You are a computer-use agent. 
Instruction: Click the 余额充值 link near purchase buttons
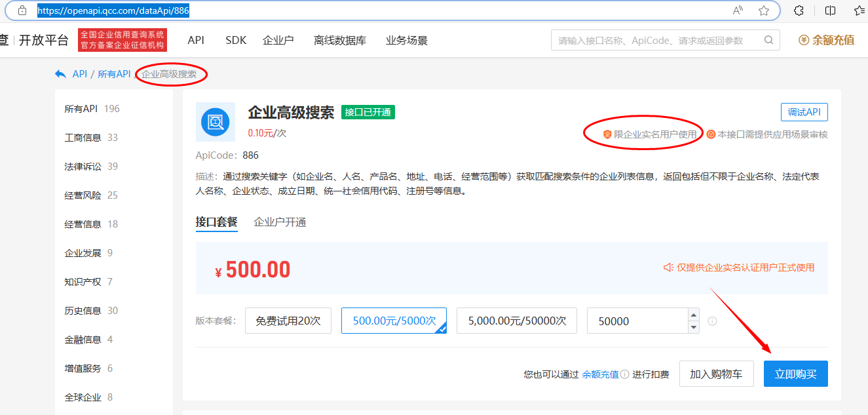point(600,374)
